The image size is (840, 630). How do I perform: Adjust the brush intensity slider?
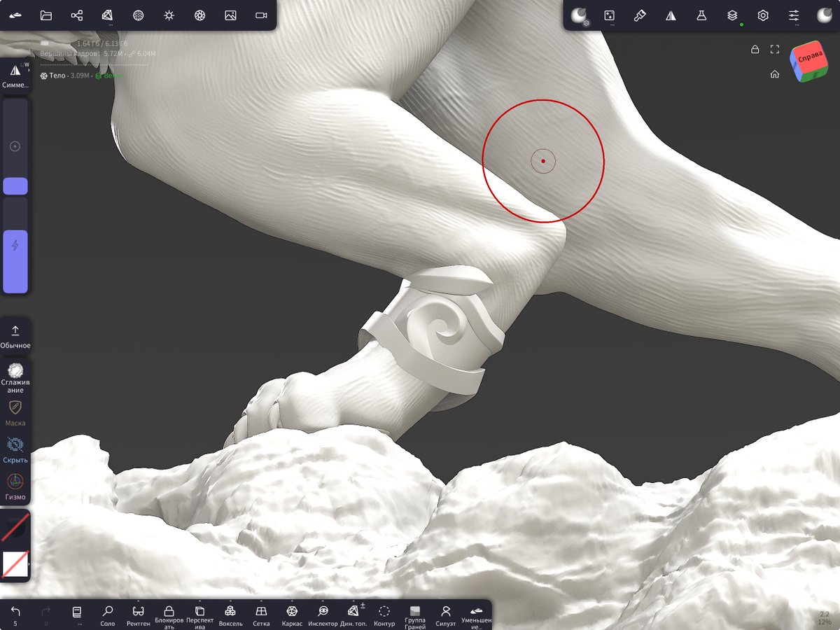15,245
